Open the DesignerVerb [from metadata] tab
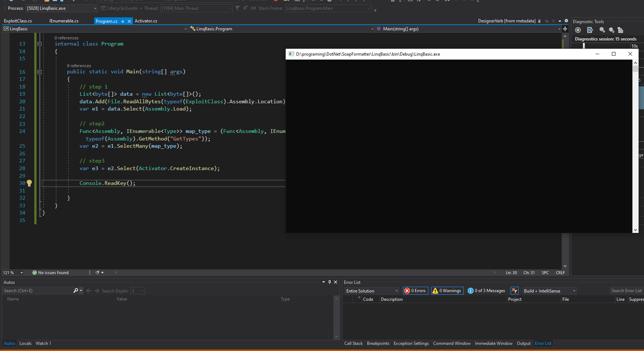The height and width of the screenshot is (351, 644). (x=507, y=21)
